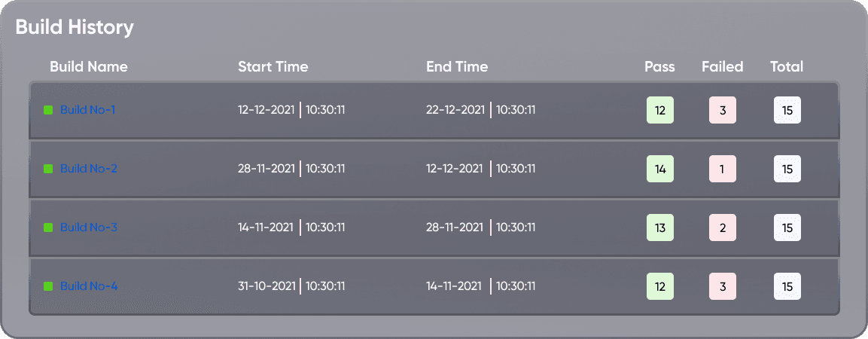Click the Failed column header
Screen dimensions: 868x339
tap(723, 66)
